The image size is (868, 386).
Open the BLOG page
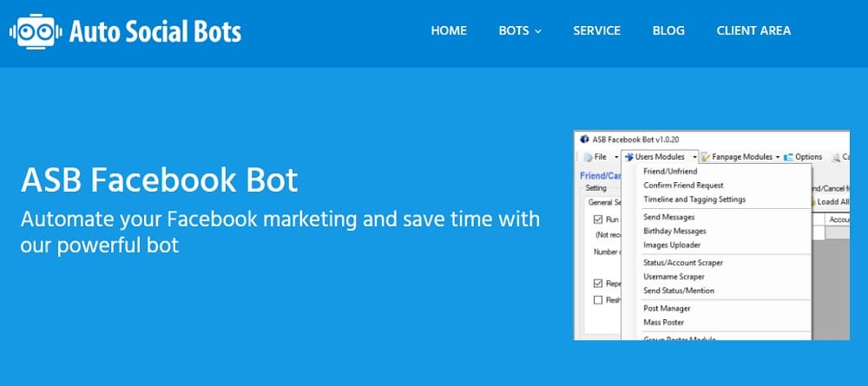pyautogui.click(x=668, y=30)
